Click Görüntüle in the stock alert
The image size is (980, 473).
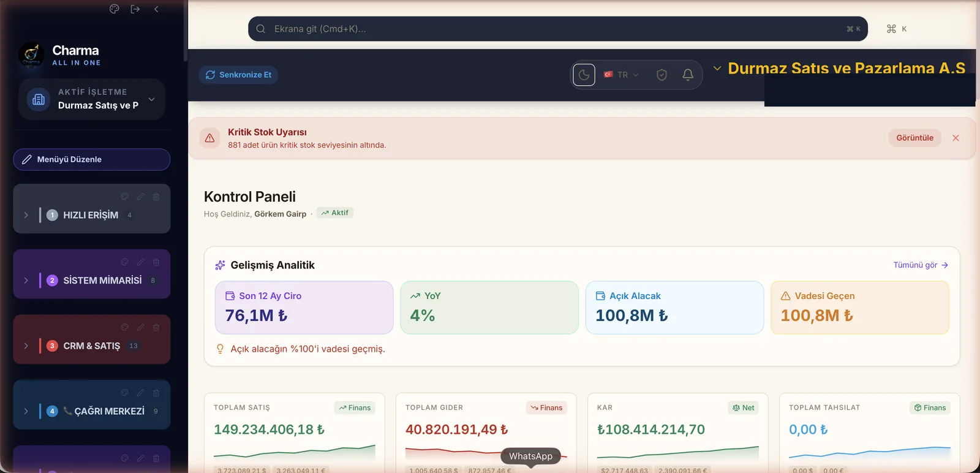(914, 138)
